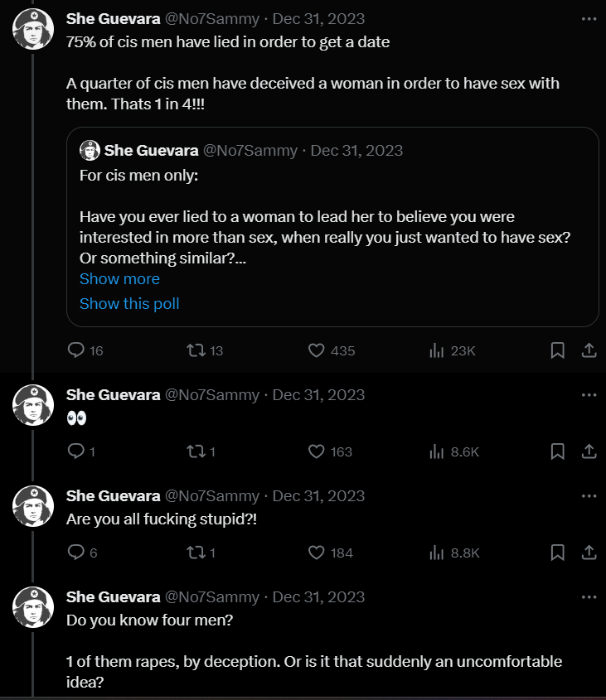Share the eyes emoji tweet
The height and width of the screenshot is (700, 606).
point(589,451)
